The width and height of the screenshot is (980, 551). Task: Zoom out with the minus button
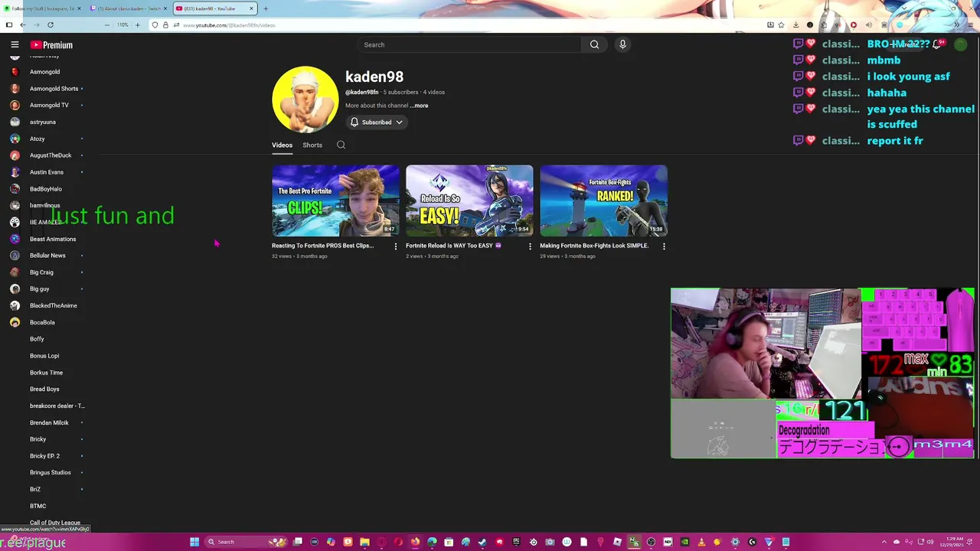[x=107, y=24]
